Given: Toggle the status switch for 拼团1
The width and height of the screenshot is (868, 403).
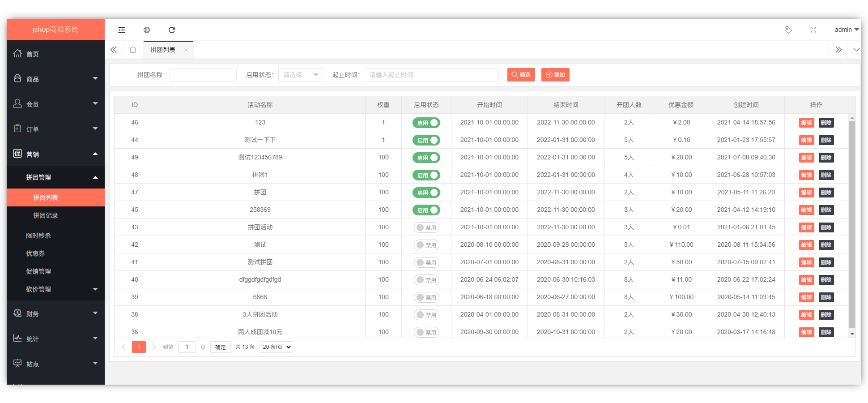Looking at the screenshot, I should click(426, 175).
